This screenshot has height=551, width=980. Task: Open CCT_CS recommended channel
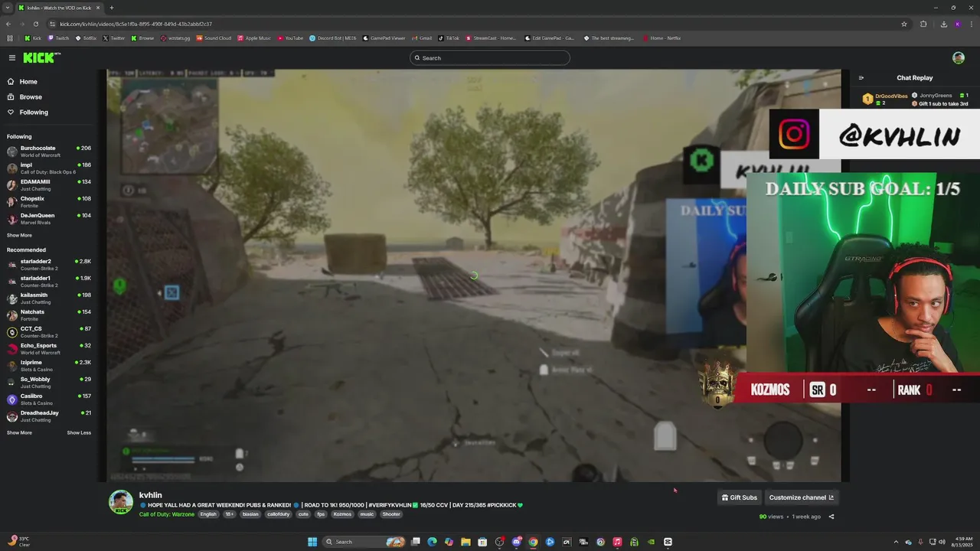[49, 332]
